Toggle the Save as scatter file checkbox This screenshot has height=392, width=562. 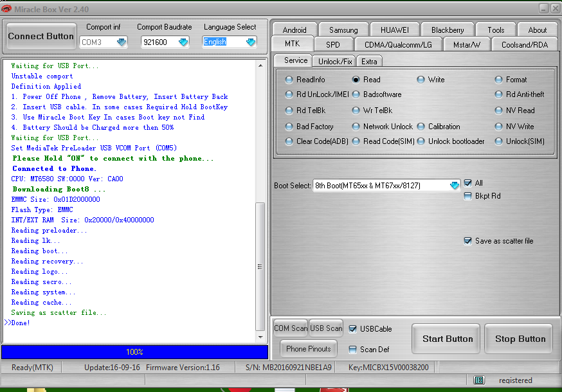(467, 241)
